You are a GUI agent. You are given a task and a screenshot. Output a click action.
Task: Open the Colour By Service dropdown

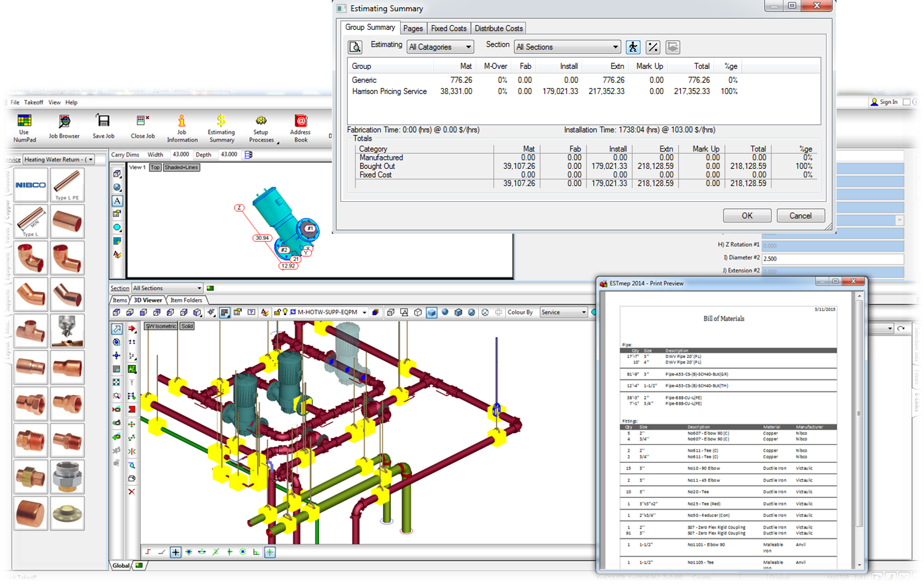pos(564,312)
